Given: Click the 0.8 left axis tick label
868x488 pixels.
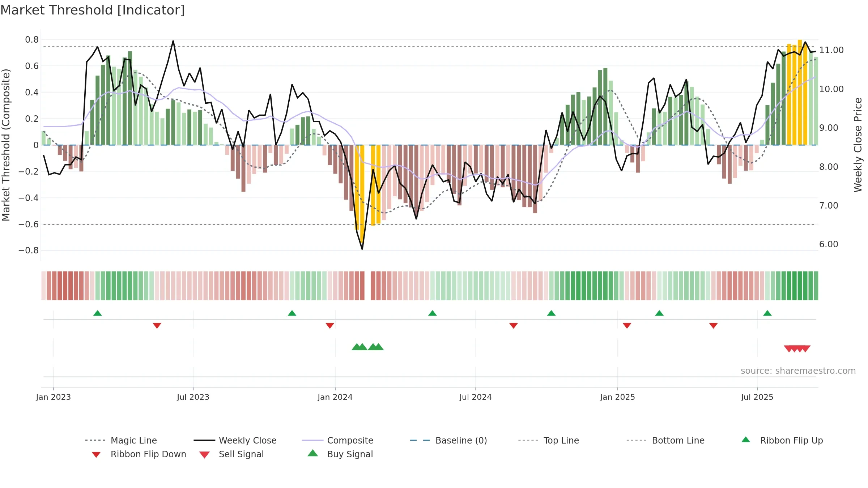Looking at the screenshot, I should (x=32, y=40).
